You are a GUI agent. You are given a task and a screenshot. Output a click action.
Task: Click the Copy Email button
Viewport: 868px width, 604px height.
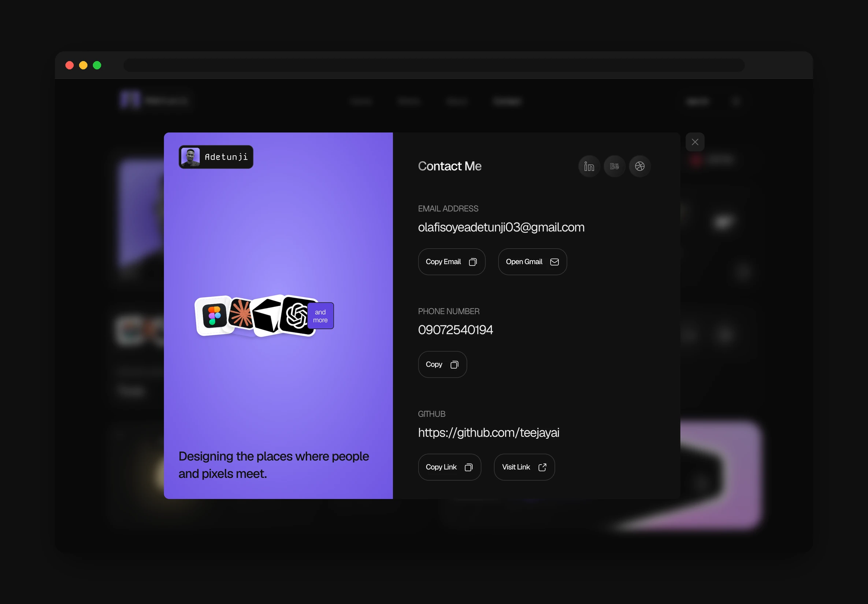click(451, 262)
